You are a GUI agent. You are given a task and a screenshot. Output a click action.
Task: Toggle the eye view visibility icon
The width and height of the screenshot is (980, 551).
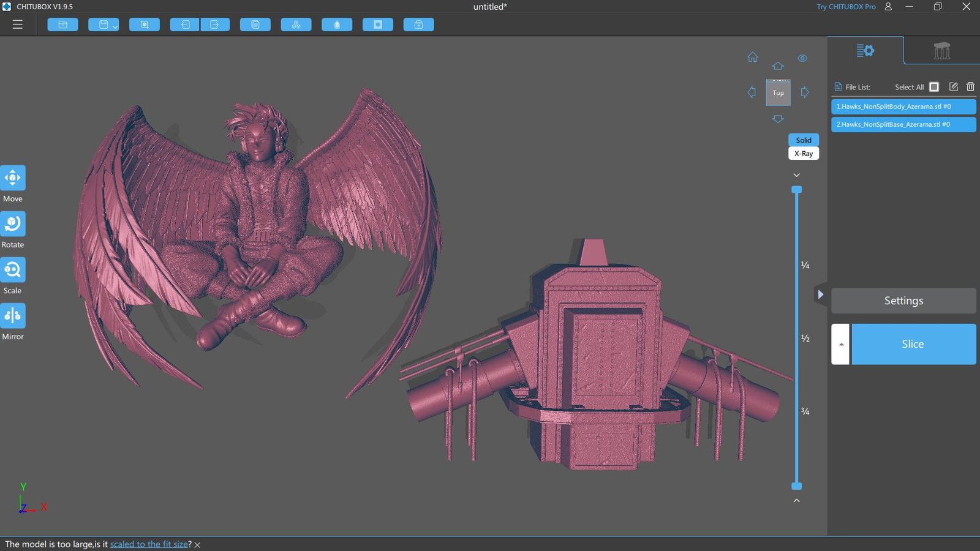coord(802,58)
